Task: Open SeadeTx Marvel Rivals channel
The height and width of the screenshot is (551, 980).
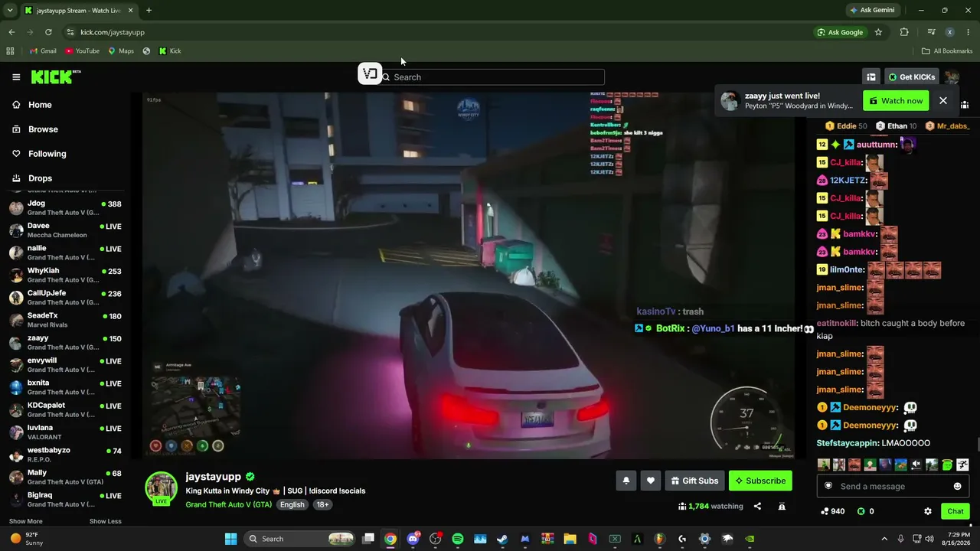Action: point(65,320)
